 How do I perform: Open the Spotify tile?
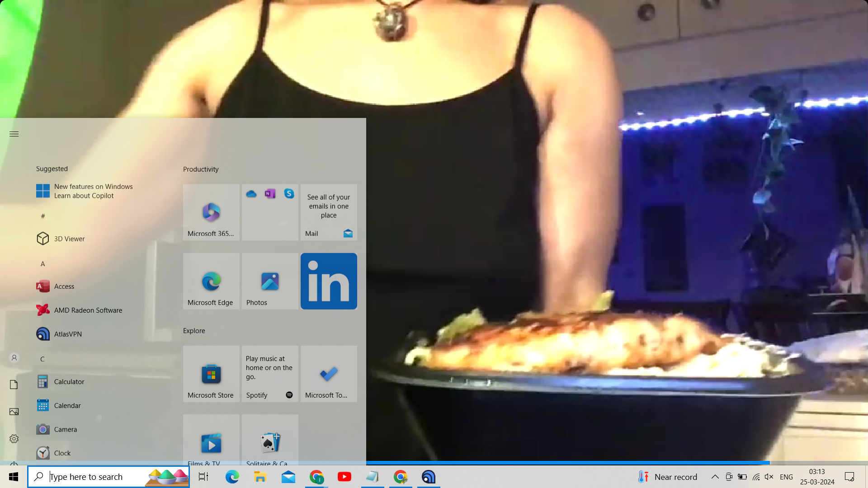click(x=270, y=374)
